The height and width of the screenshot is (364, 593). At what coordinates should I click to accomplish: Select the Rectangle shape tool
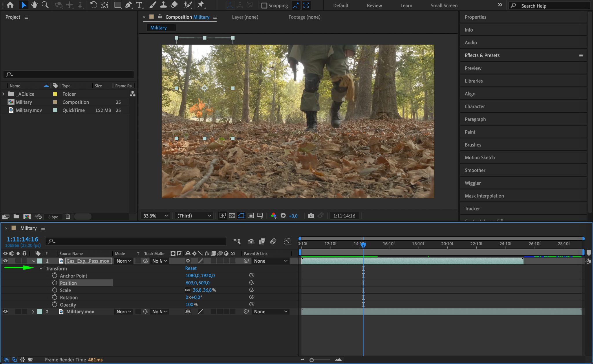tap(118, 5)
